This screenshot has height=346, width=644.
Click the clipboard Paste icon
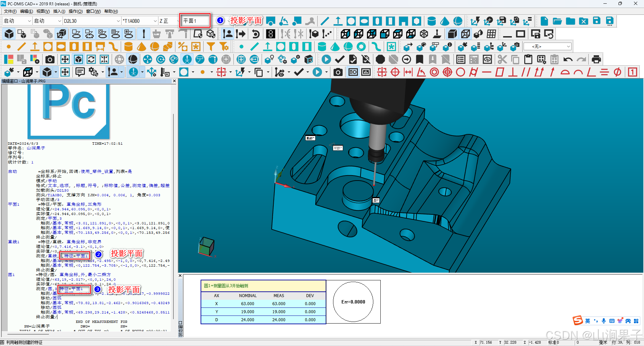click(x=528, y=59)
